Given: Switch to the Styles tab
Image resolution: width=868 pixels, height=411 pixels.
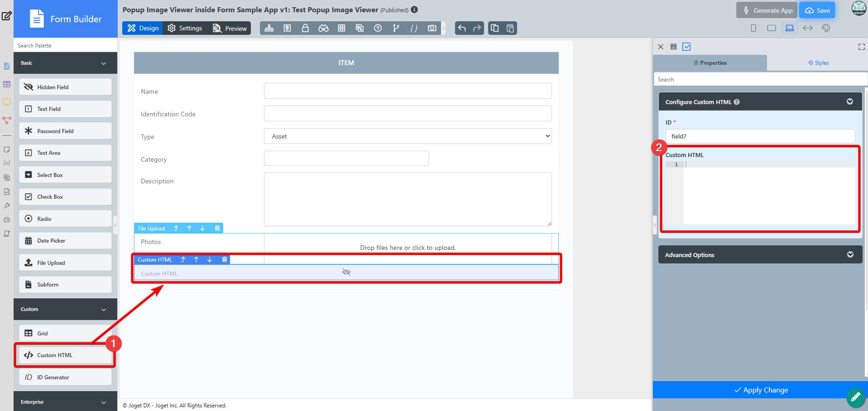Looking at the screenshot, I should [x=818, y=63].
